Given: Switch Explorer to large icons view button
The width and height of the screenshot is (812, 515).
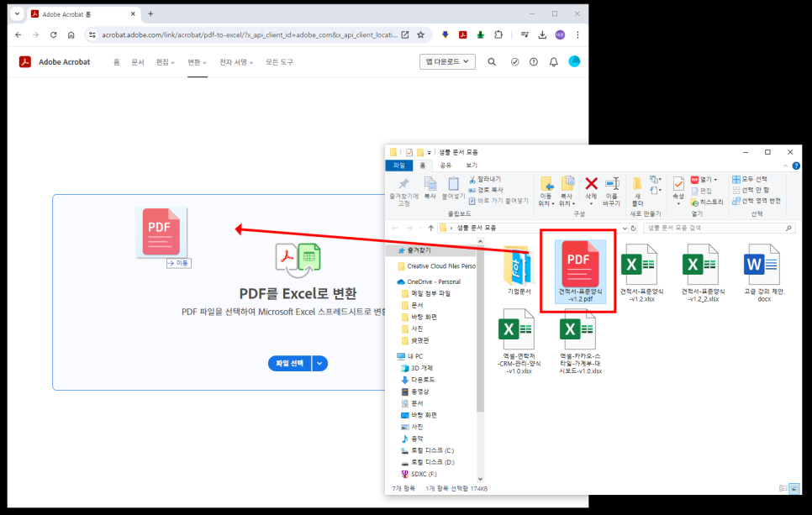Looking at the screenshot, I should [x=794, y=488].
